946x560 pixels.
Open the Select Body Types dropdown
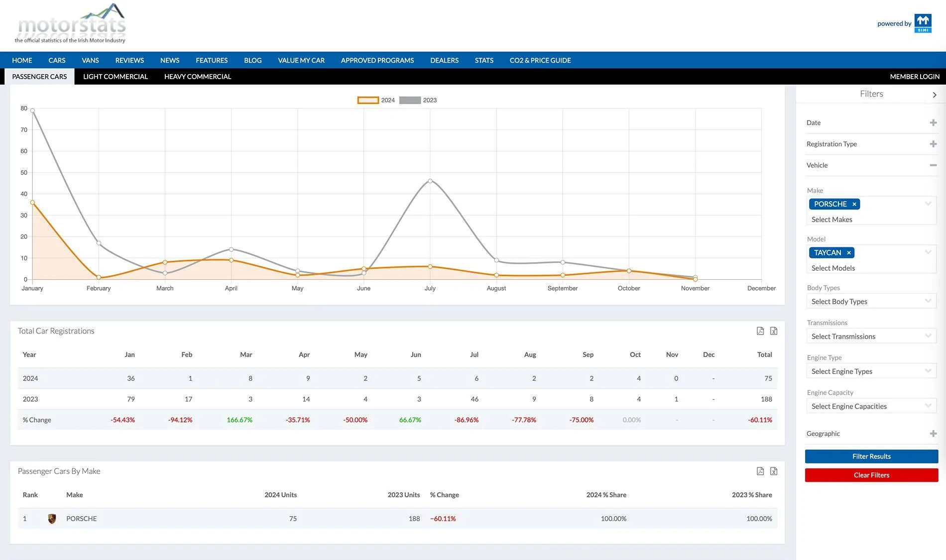point(871,301)
